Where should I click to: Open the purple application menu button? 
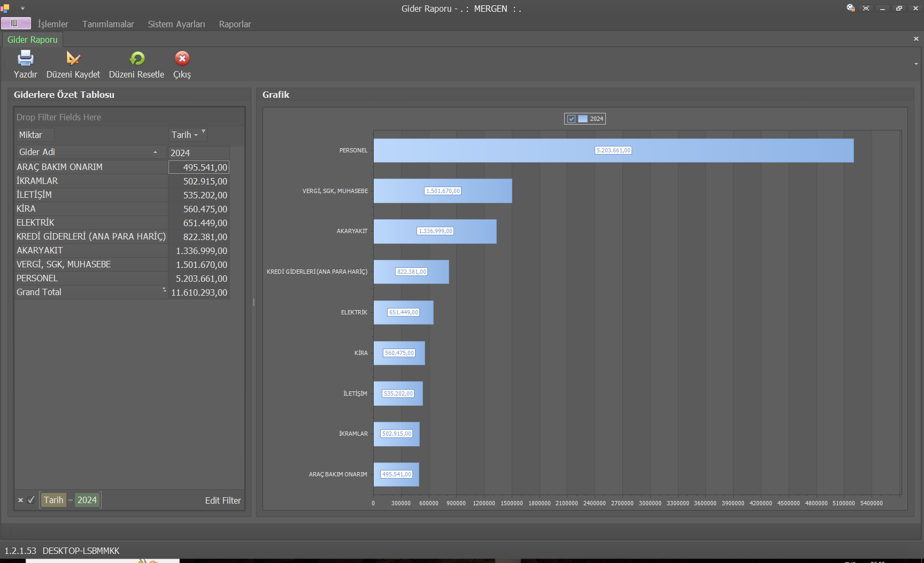coord(16,23)
